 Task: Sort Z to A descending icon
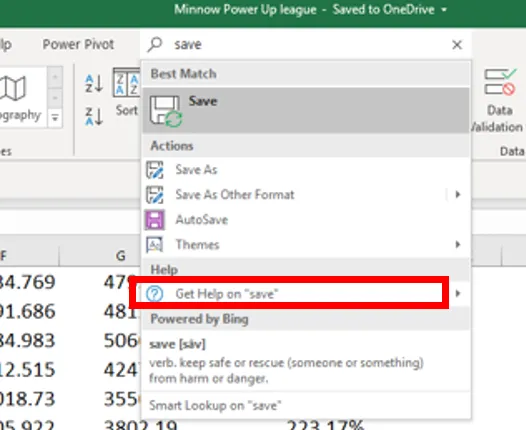point(94,116)
